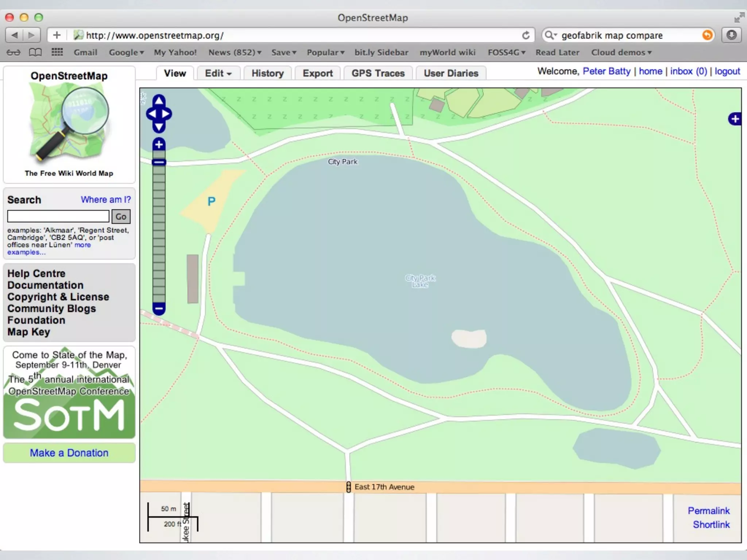Open the layer switcher plus icon
The width and height of the screenshot is (747, 560).
click(735, 119)
